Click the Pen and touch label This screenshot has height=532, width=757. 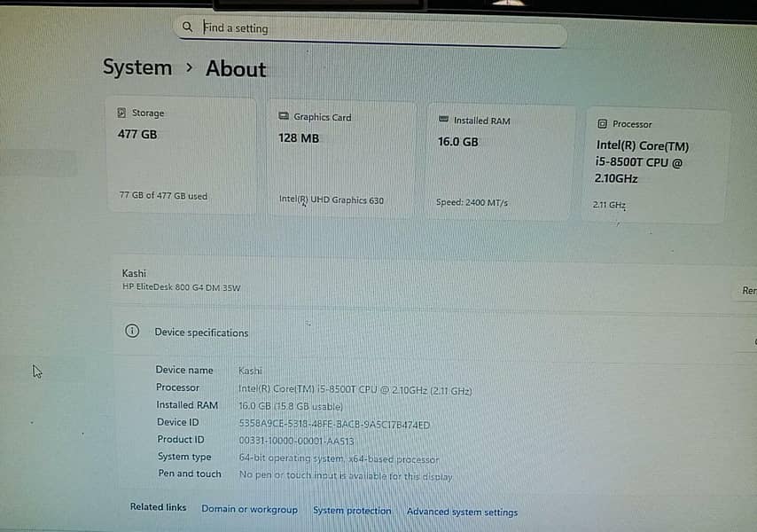[190, 473]
